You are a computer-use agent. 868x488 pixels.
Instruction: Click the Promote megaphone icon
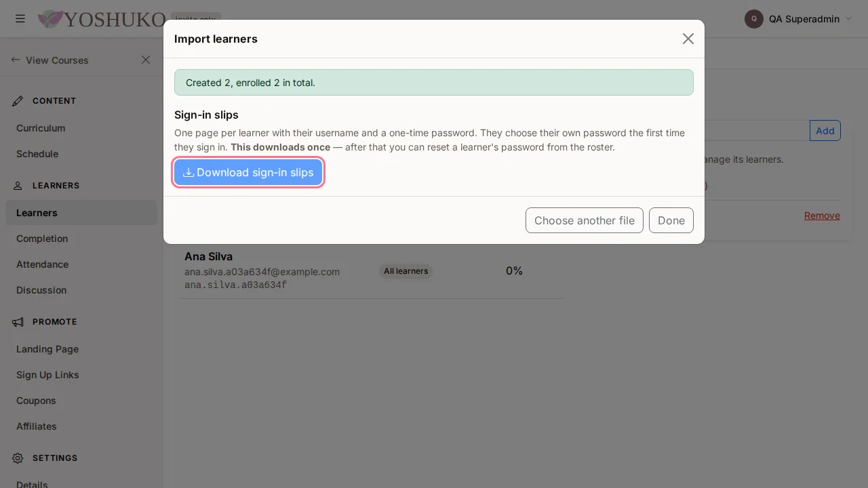(18, 322)
